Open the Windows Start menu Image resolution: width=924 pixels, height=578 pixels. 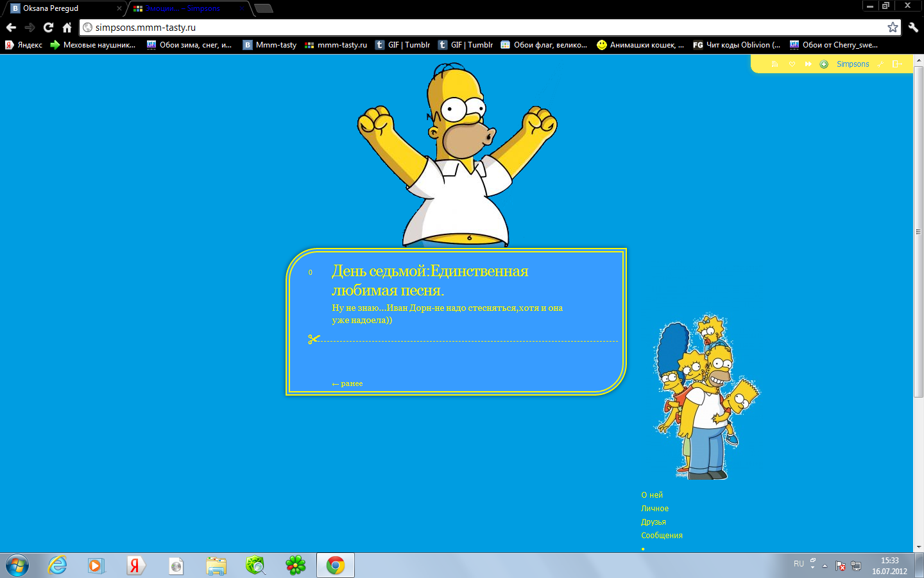tap(17, 566)
